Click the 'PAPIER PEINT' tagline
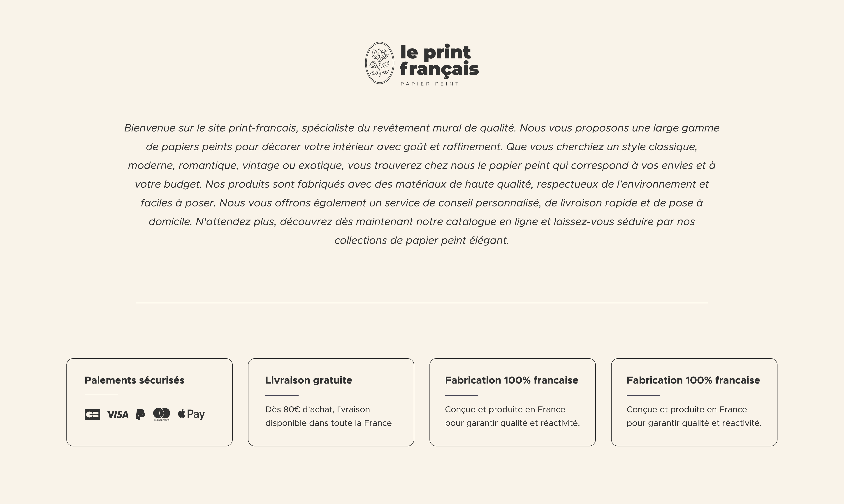The height and width of the screenshot is (504, 844). [430, 84]
